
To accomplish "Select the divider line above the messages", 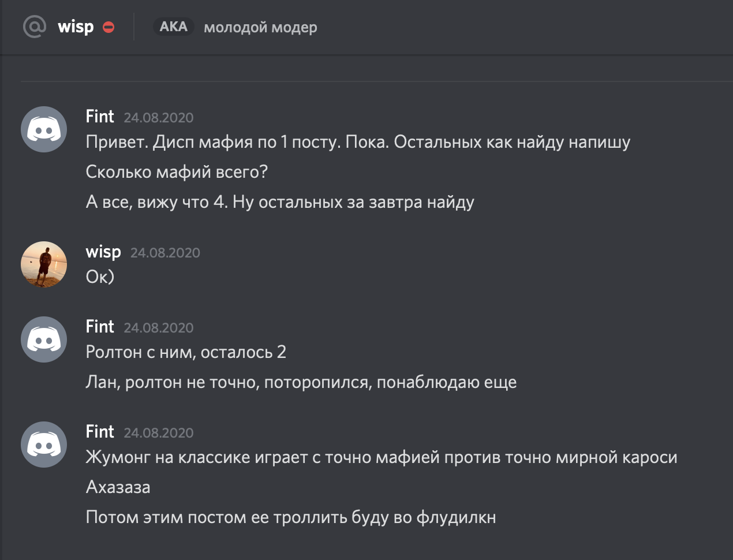I will click(375, 80).
